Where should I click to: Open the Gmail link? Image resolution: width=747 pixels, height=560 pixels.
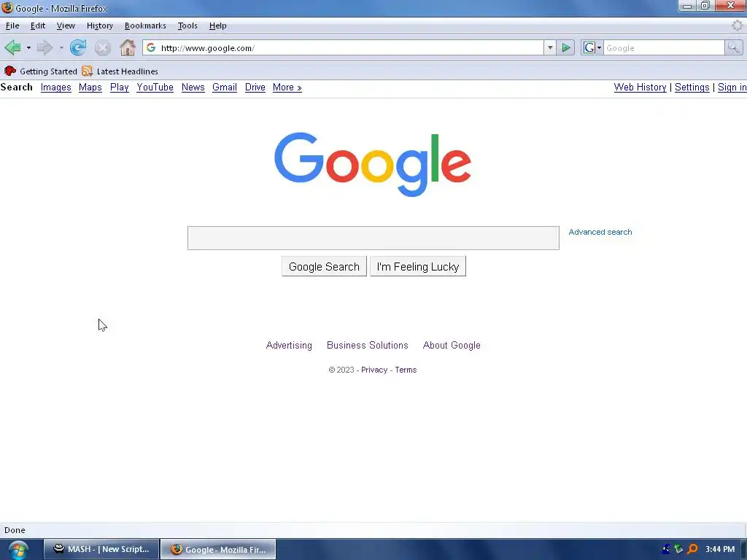225,87
